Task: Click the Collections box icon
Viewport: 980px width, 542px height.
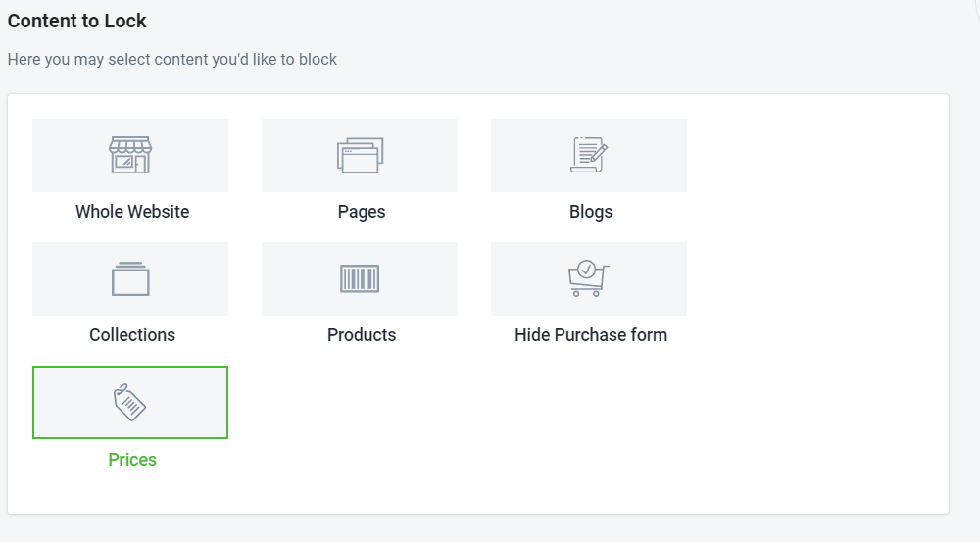Action: point(130,278)
